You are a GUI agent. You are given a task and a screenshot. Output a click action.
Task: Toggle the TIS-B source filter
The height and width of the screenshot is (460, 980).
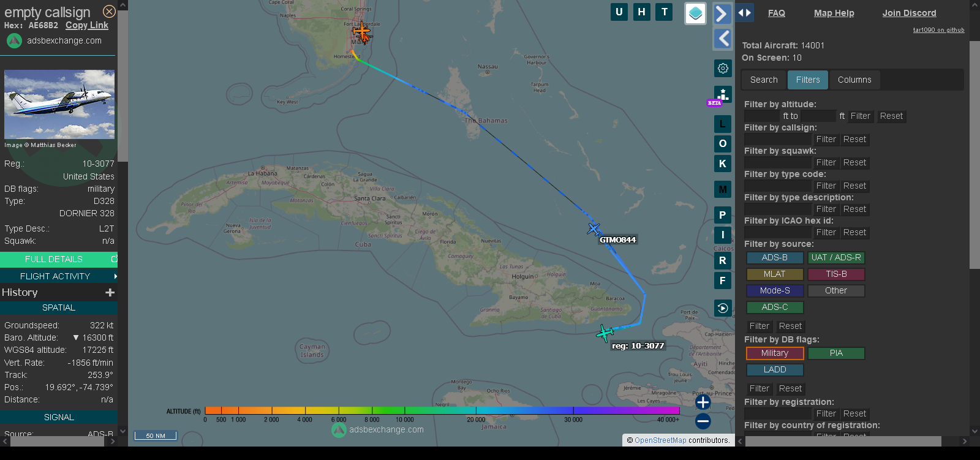point(836,274)
